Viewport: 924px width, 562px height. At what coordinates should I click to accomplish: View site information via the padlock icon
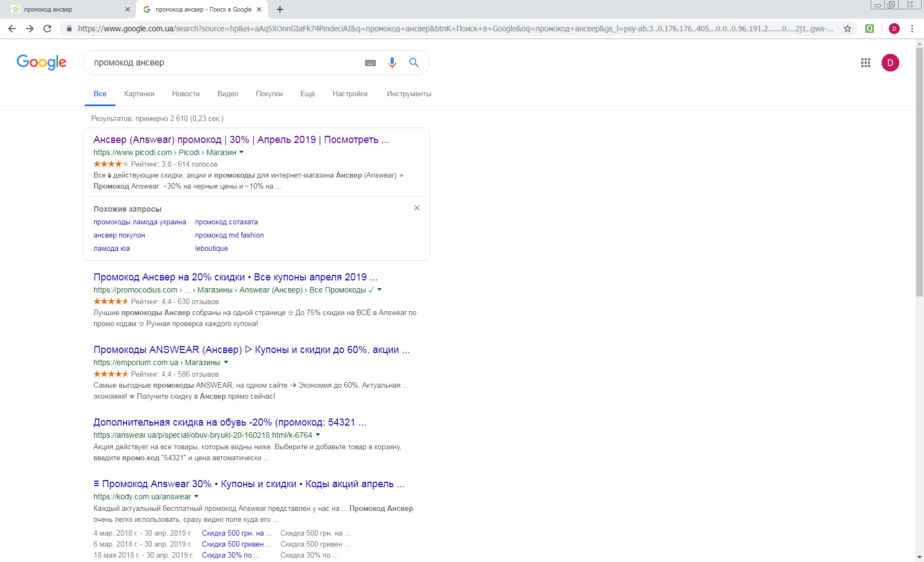tap(69, 29)
